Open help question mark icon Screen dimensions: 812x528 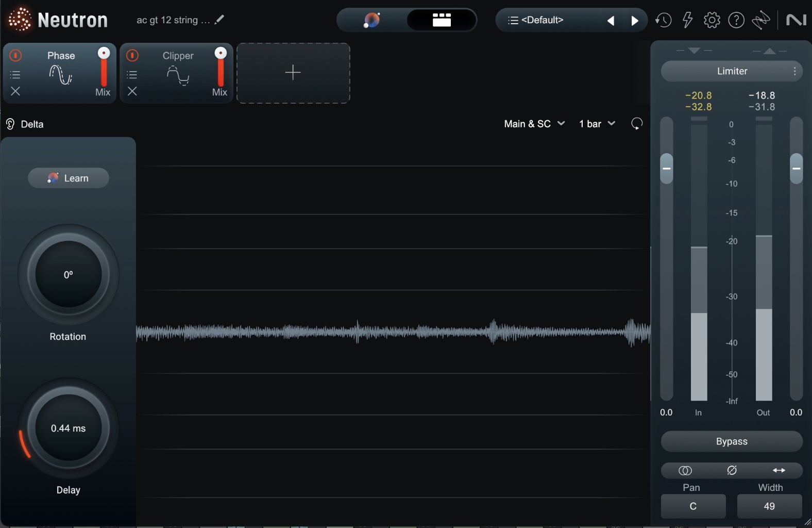tap(736, 20)
